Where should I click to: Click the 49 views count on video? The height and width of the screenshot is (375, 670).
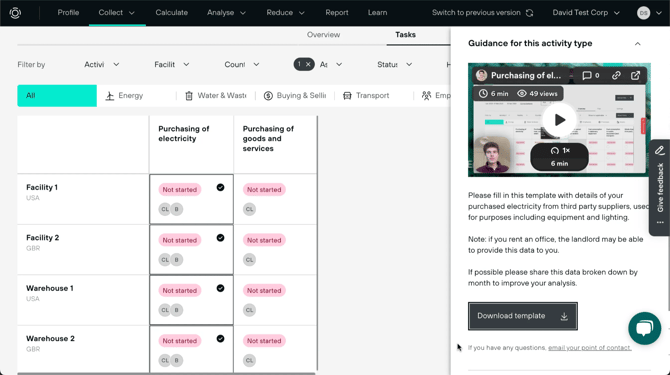point(537,94)
